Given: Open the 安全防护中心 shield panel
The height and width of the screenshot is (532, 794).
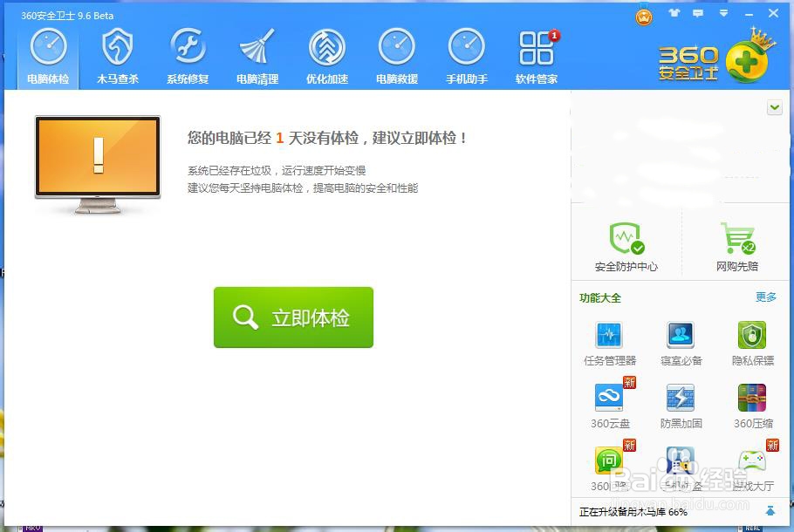Looking at the screenshot, I should [x=625, y=244].
